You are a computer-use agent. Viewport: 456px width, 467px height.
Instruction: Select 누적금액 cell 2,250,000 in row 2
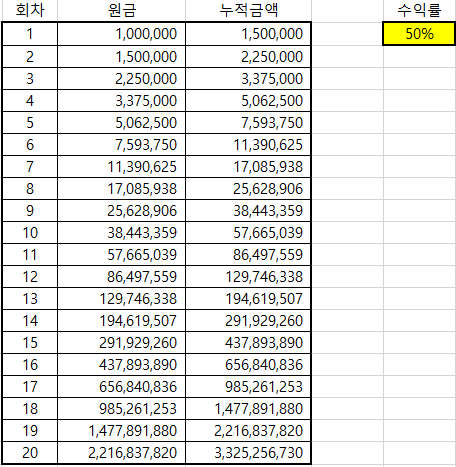(248, 57)
